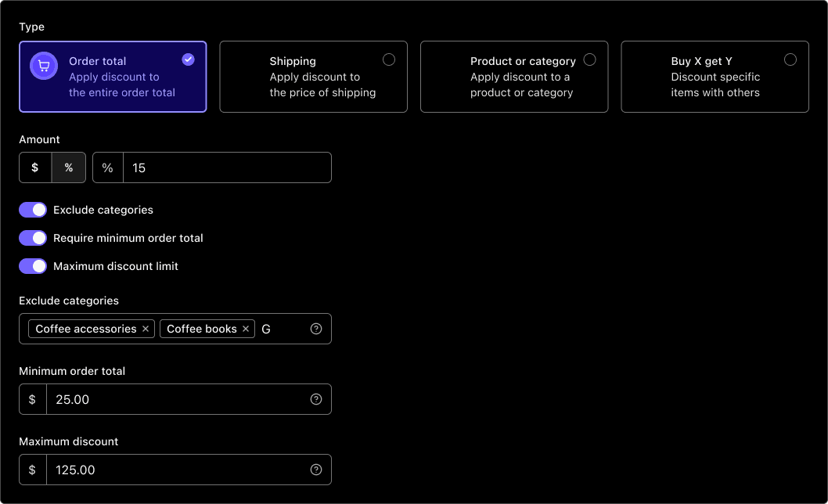This screenshot has width=828, height=504.
Task: Click the Coffee books category tag
Action: pos(201,329)
